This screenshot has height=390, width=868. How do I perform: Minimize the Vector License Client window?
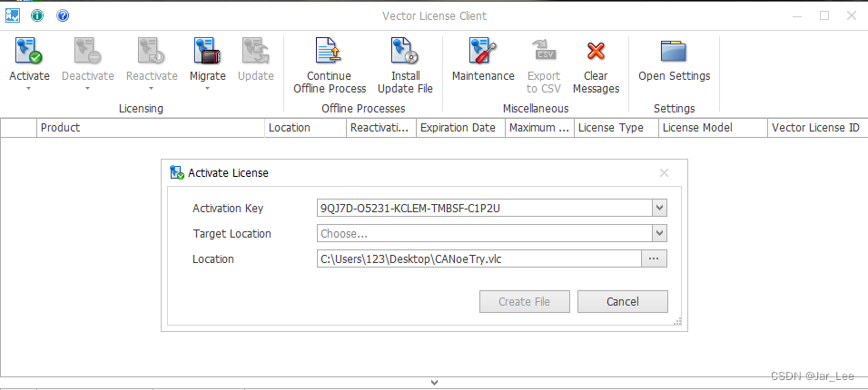(x=797, y=16)
